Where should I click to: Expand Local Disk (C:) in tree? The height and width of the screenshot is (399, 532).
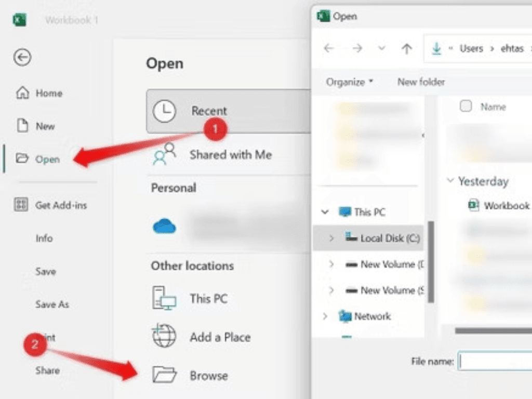(x=331, y=238)
